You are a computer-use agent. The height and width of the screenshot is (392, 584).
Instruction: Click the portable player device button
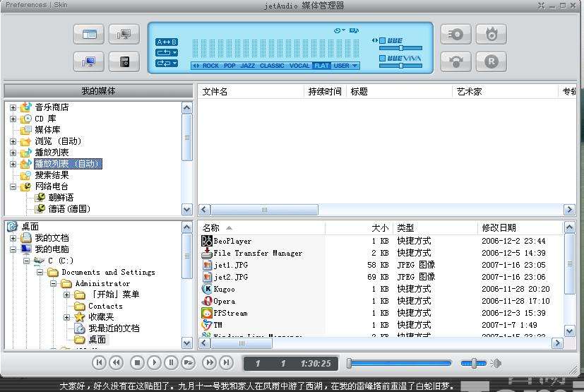124,61
